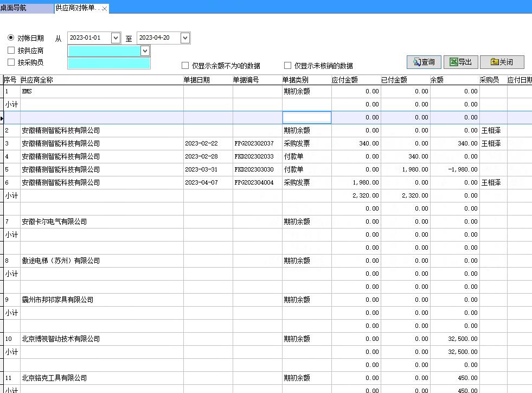The image size is (532, 393).
Task: Open the end date 2023-04-20 dropdown
Action: point(185,38)
